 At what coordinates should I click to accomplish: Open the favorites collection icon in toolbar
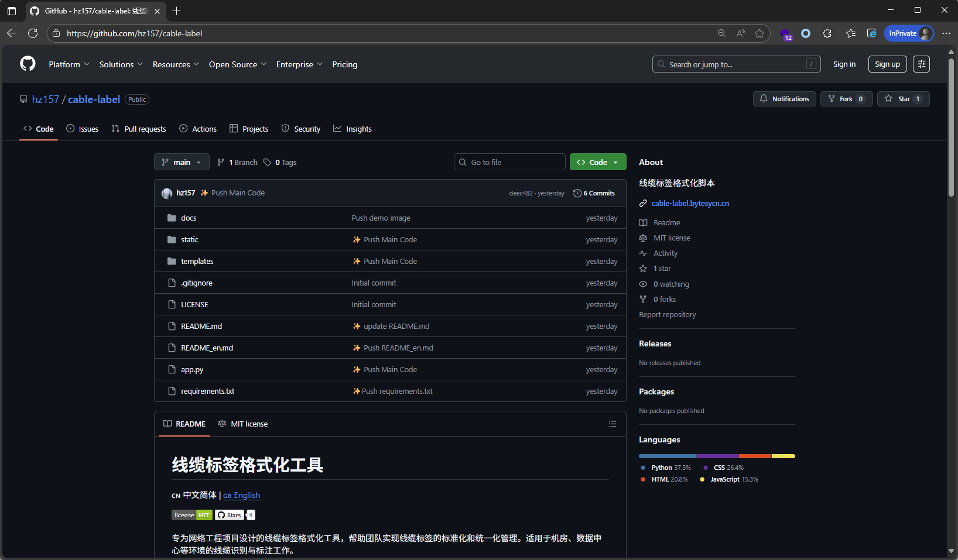(x=851, y=33)
